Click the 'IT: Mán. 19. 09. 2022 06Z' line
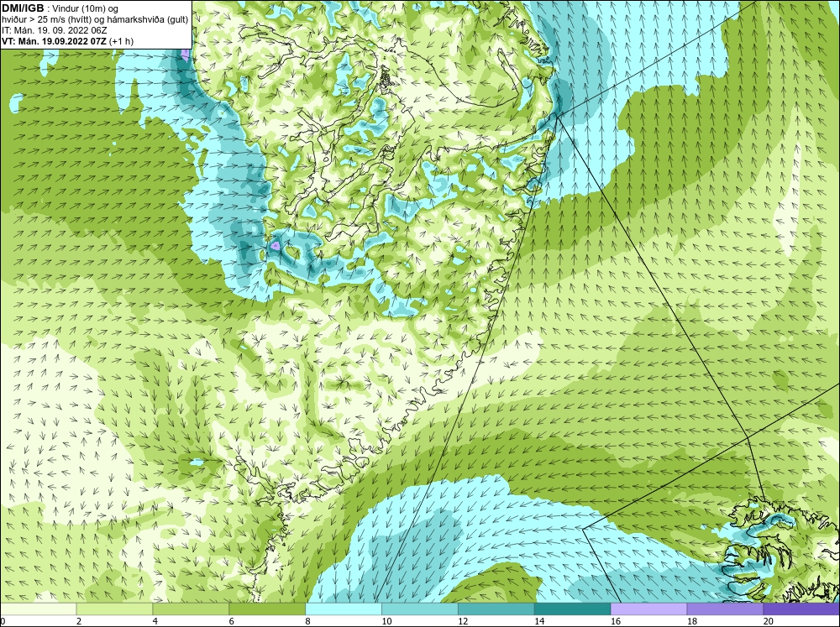This screenshot has height=627, width=840. pyautogui.click(x=54, y=30)
